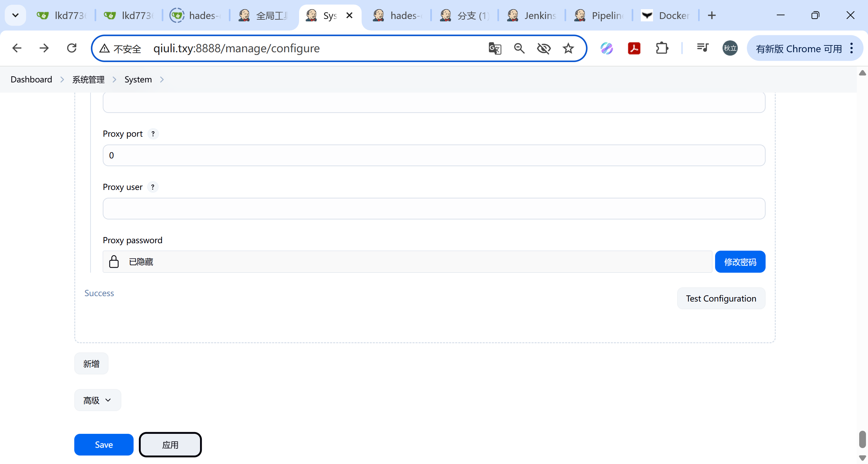Click the crossed-out eye icon in address bar
Screen dimensions: 868x464
pos(544,49)
